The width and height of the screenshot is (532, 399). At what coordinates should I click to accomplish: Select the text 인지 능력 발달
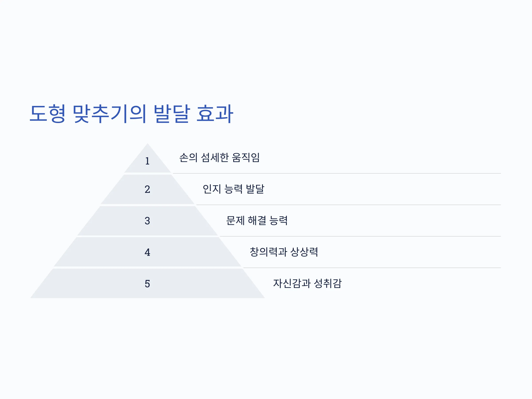point(234,189)
